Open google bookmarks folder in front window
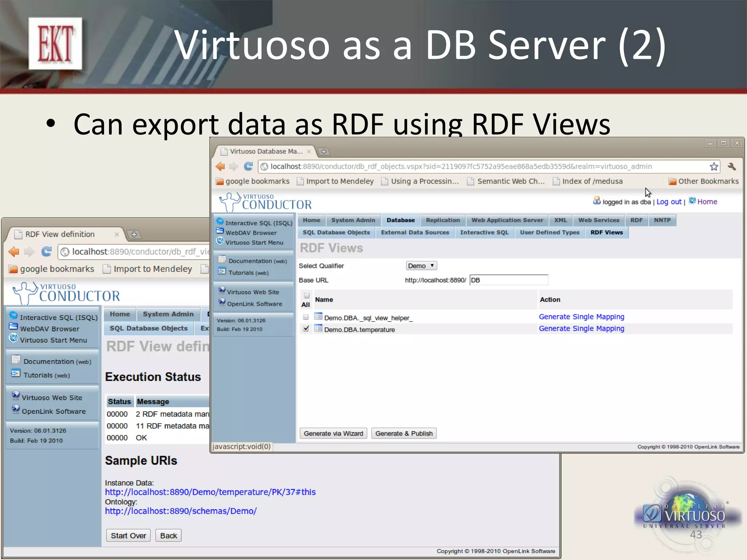747x560 pixels. [x=252, y=181]
